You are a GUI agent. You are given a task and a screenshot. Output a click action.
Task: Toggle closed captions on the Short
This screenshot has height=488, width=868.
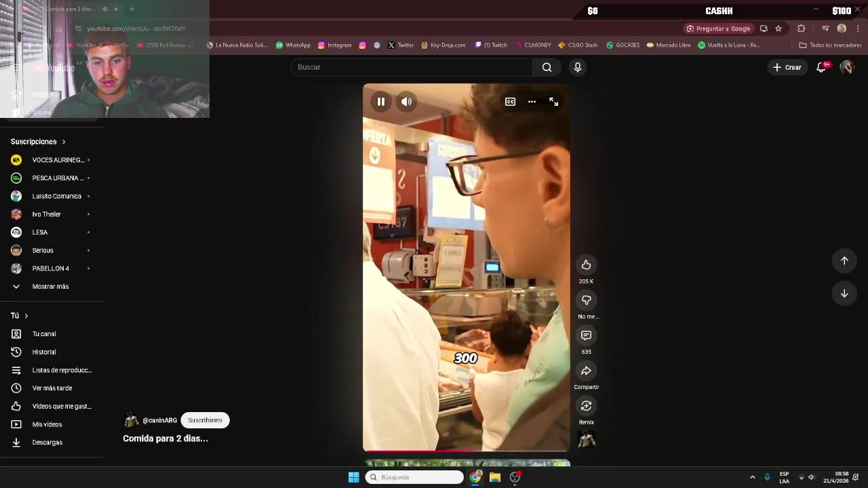tap(510, 102)
